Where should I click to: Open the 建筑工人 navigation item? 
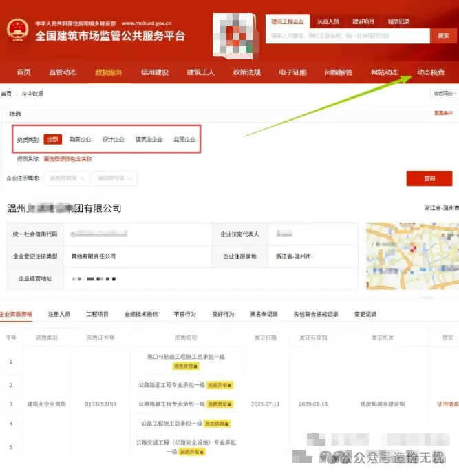pyautogui.click(x=201, y=72)
